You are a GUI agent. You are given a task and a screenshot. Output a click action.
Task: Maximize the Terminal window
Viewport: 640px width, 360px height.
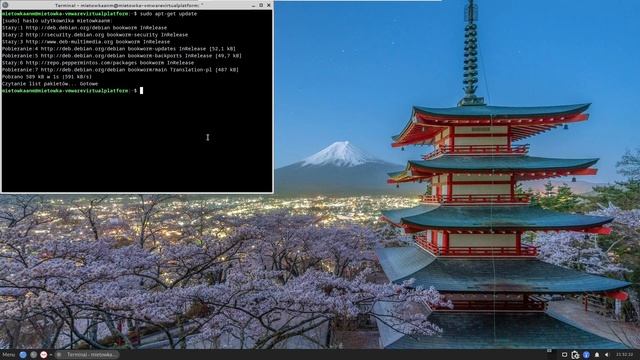click(261, 5)
